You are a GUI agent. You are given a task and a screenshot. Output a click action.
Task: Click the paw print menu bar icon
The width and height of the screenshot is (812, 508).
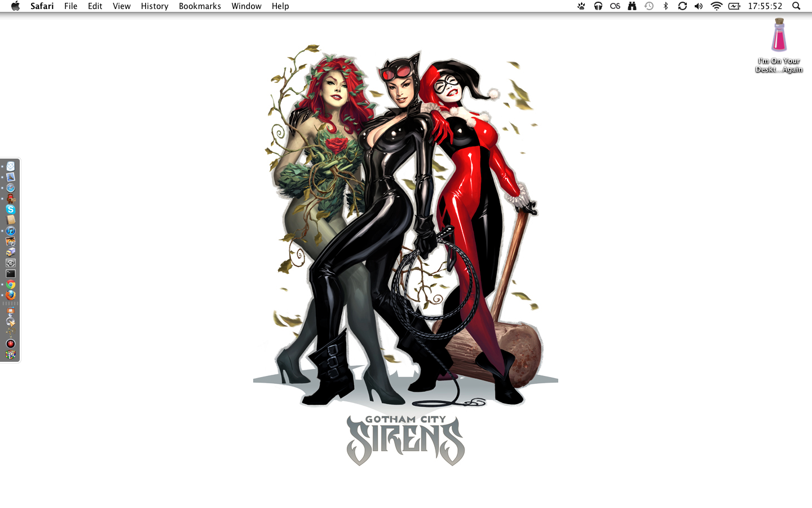tap(581, 6)
